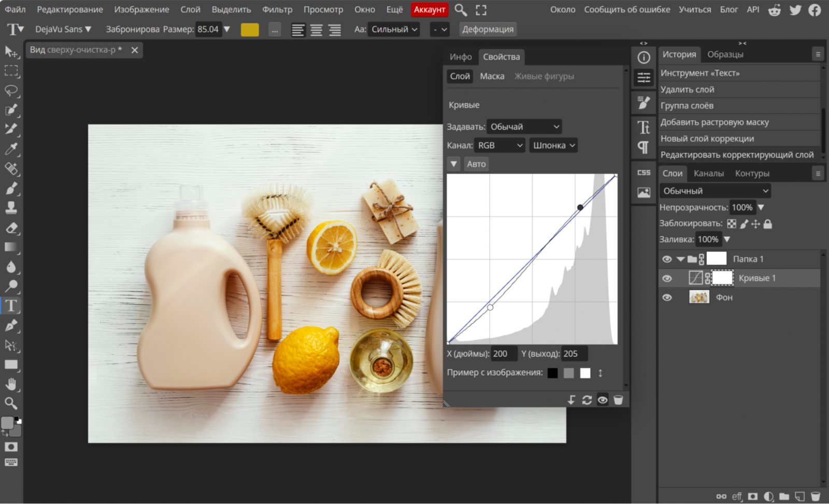This screenshot has height=504, width=829.
Task: Hide the Папка 1 folder
Action: point(667,259)
